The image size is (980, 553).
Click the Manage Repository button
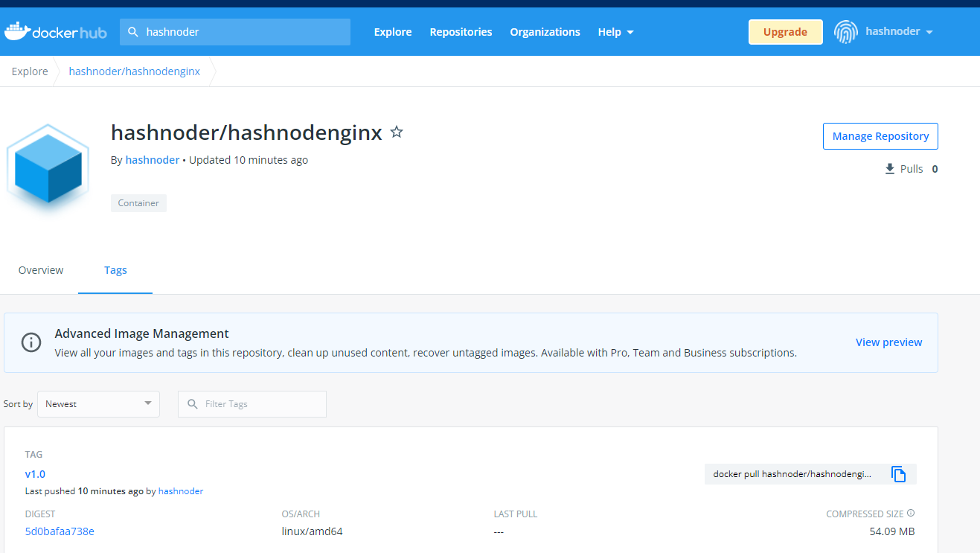pos(880,136)
